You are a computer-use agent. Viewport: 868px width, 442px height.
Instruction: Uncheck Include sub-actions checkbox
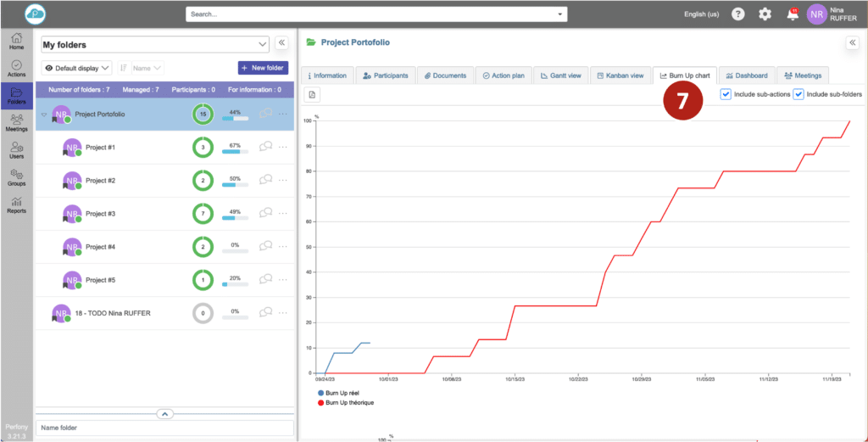[x=726, y=94]
